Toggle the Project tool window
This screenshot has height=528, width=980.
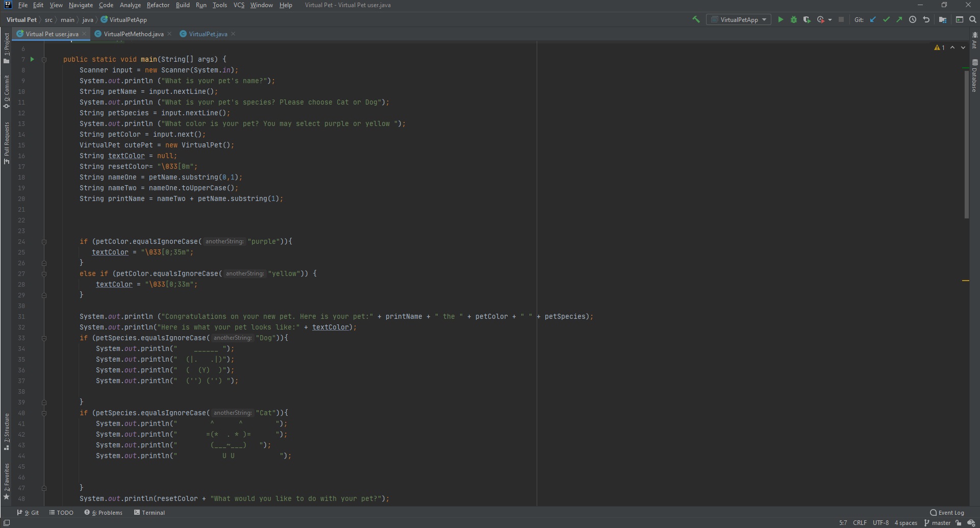tap(6, 48)
